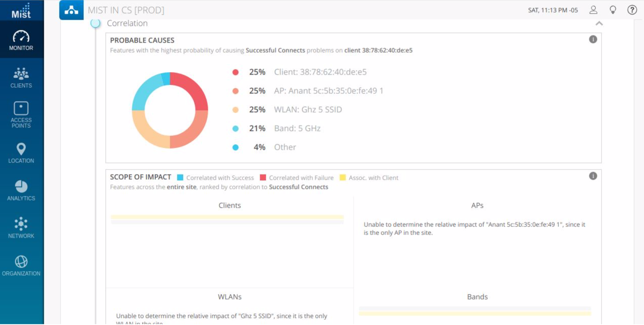Open the help question mark icon
The width and height of the screenshot is (644, 325).
(x=632, y=10)
